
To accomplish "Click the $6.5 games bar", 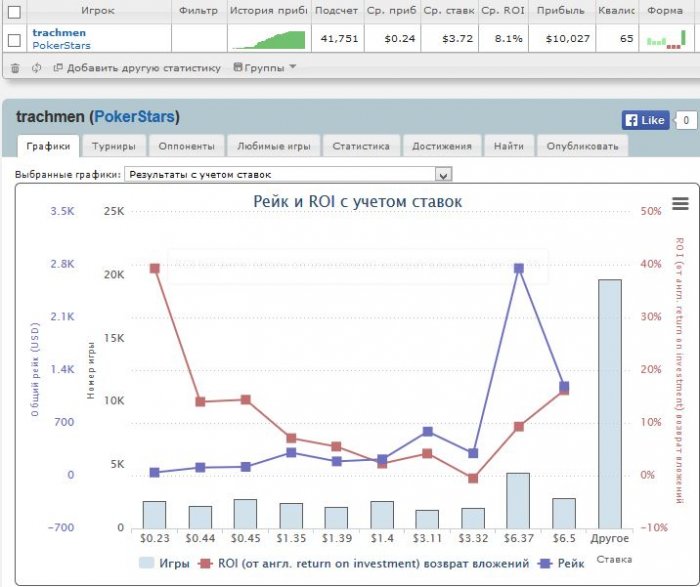I will pos(564,513).
